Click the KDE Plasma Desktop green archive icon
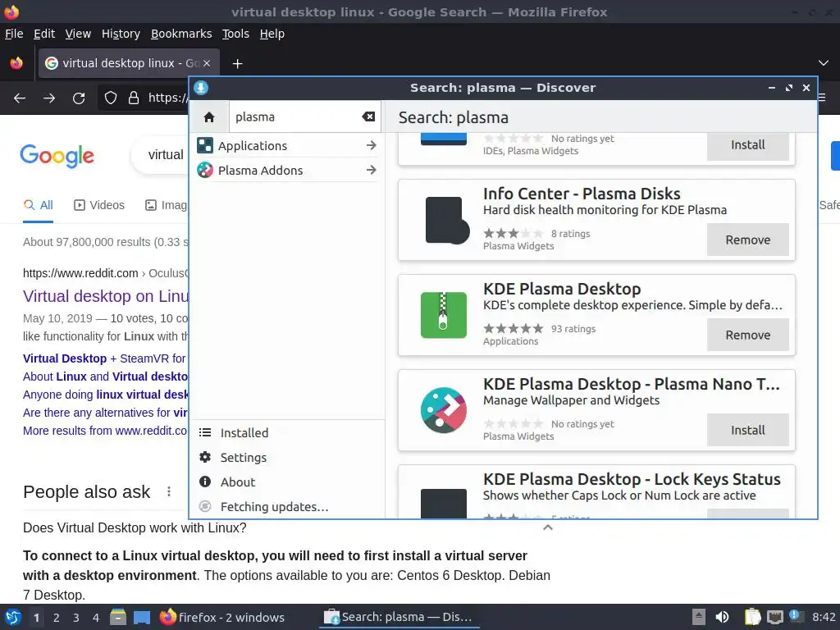The height and width of the screenshot is (630, 840). point(444,315)
